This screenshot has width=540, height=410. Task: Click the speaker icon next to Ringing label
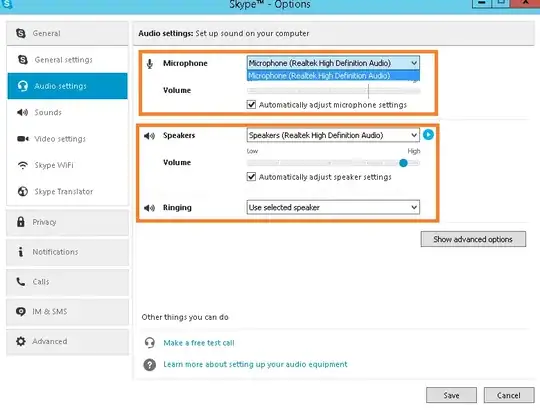point(149,208)
